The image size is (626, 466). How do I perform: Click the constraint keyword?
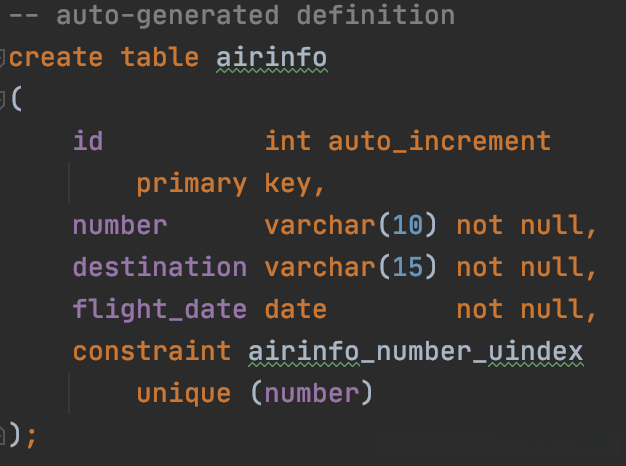pyautogui.click(x=151, y=352)
